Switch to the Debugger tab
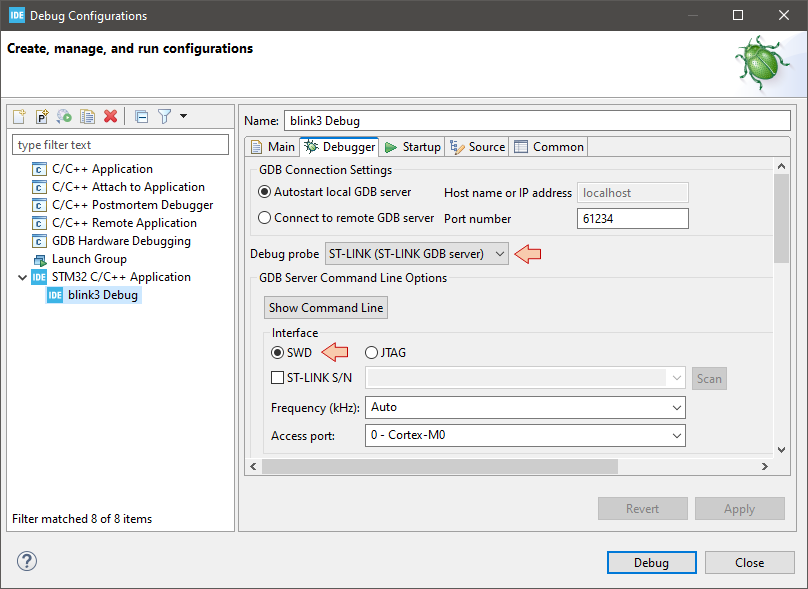The height and width of the screenshot is (589, 808). pos(339,147)
